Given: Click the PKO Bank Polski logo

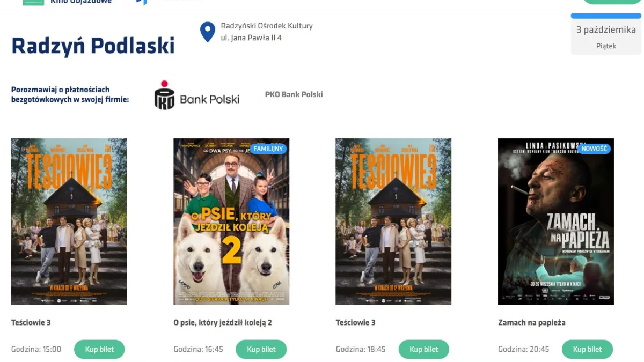Looking at the screenshot, I should [197, 95].
